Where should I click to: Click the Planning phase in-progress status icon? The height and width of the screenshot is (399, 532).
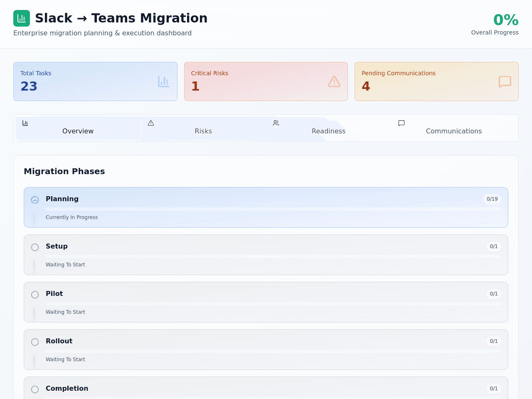coord(35,200)
